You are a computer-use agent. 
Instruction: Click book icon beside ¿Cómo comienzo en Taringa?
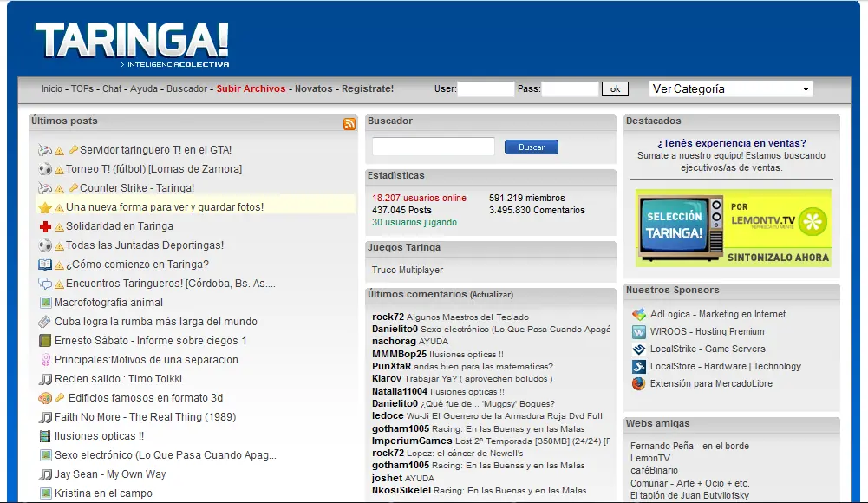point(45,265)
